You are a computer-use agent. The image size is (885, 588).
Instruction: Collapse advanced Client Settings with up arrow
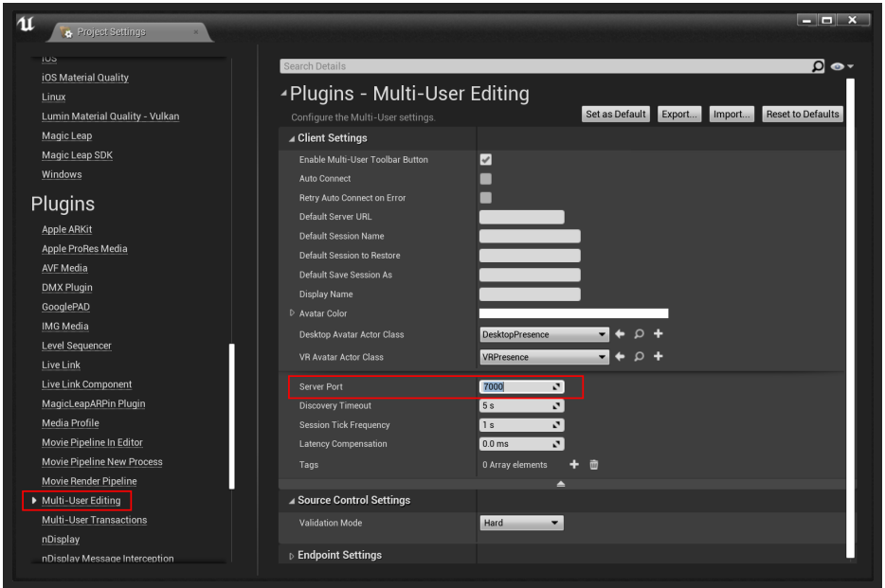pyautogui.click(x=560, y=484)
